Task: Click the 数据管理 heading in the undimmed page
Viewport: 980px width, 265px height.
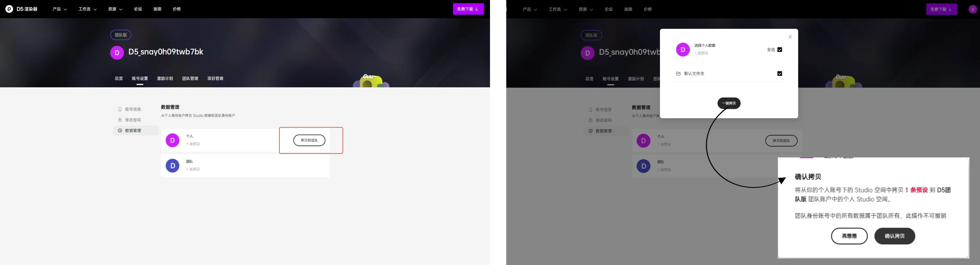Action: point(170,107)
